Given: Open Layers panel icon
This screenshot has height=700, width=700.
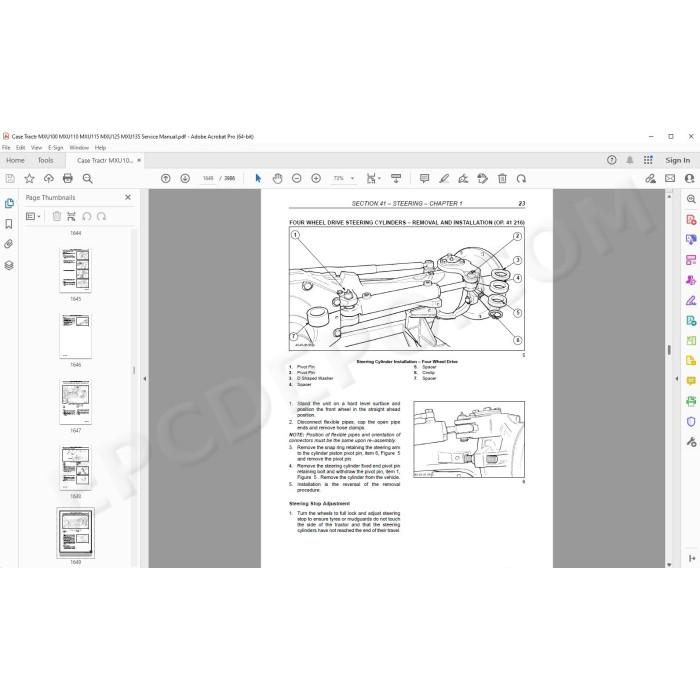Looking at the screenshot, I should pos(9,265).
